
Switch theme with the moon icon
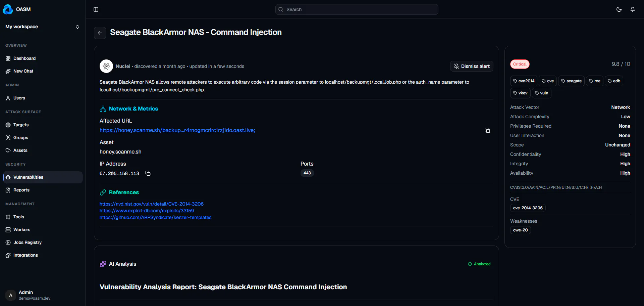click(x=619, y=9)
